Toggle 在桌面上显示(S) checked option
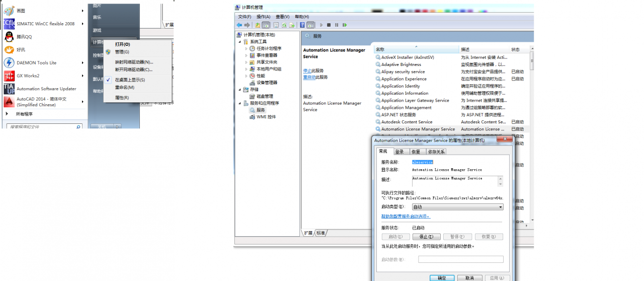 point(130,80)
